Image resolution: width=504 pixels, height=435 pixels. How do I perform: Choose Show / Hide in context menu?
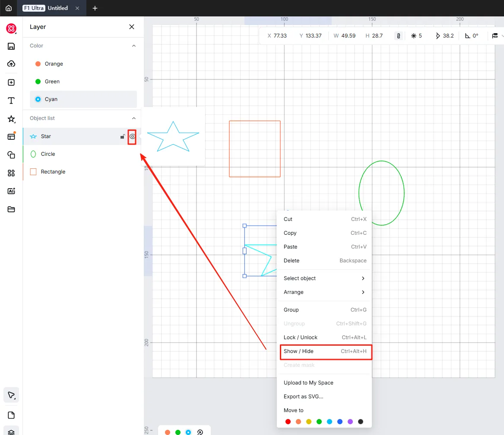point(325,351)
